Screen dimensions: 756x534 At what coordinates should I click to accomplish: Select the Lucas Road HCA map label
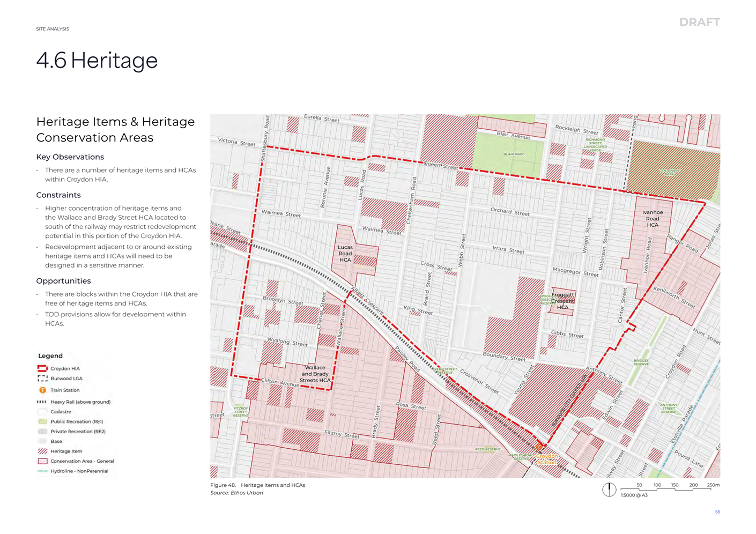tap(345, 254)
